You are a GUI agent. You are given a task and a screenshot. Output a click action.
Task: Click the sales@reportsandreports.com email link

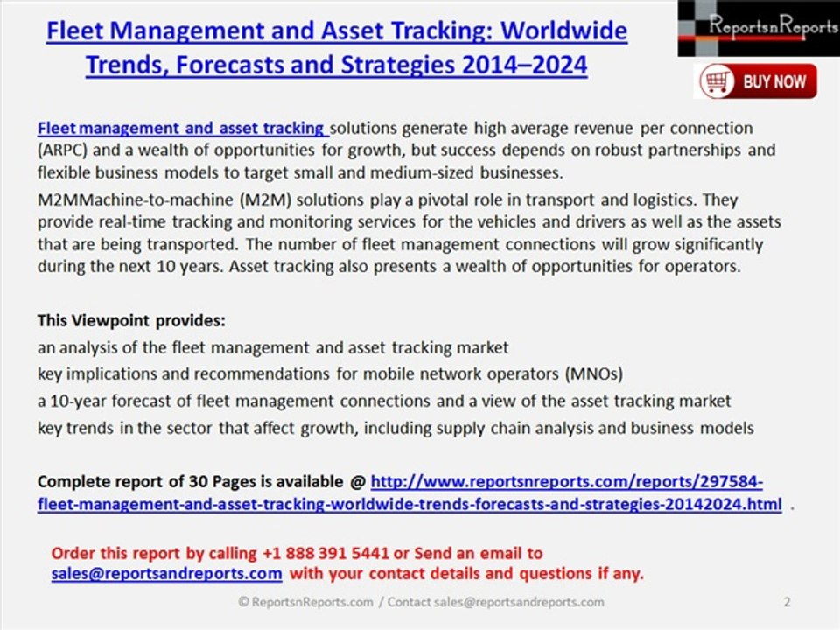(166, 574)
